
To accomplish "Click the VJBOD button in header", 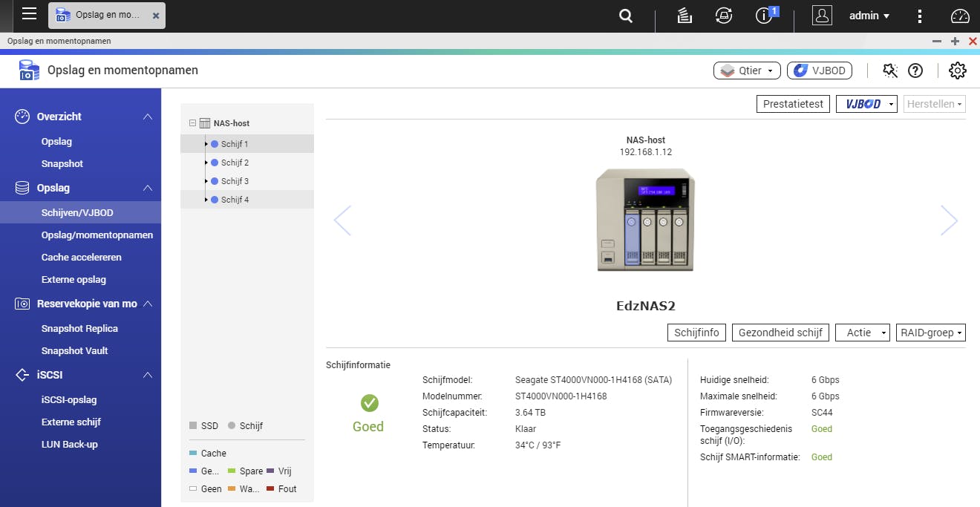I will (x=820, y=71).
